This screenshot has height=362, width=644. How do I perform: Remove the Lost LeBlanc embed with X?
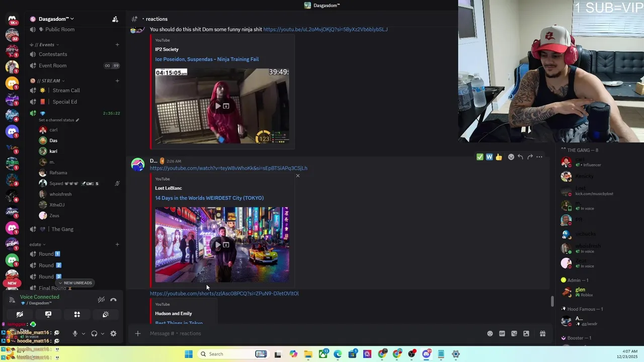pos(298,175)
